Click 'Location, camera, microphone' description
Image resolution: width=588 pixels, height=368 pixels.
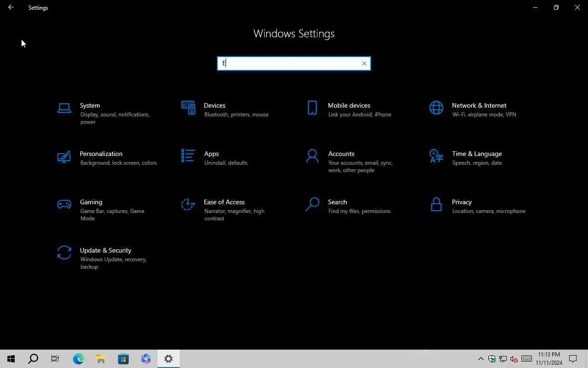click(489, 211)
